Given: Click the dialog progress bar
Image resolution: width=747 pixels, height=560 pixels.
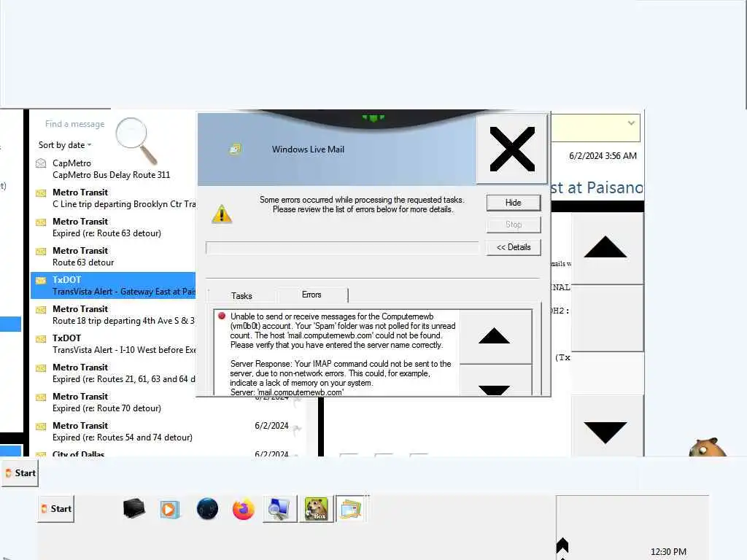Looking at the screenshot, I should [x=343, y=248].
